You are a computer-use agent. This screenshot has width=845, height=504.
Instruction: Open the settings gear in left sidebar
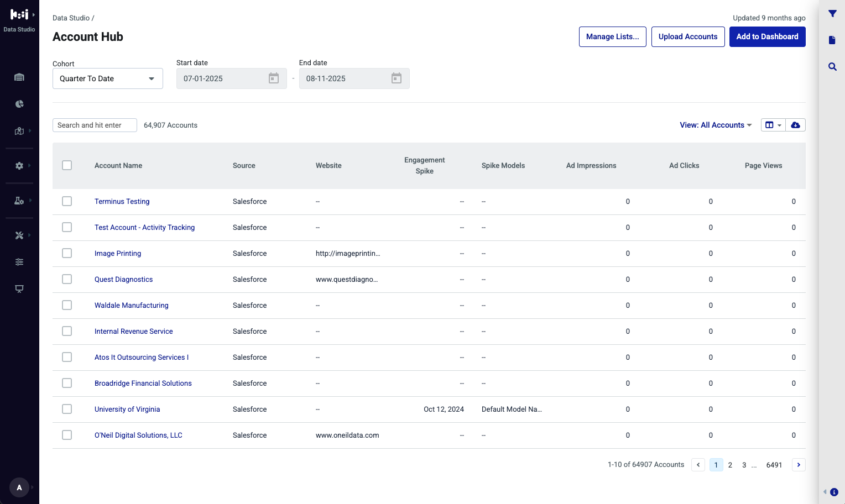[x=19, y=166]
